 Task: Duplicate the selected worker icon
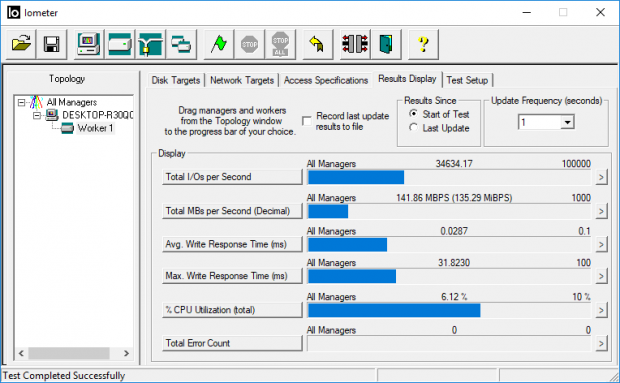tap(181, 44)
